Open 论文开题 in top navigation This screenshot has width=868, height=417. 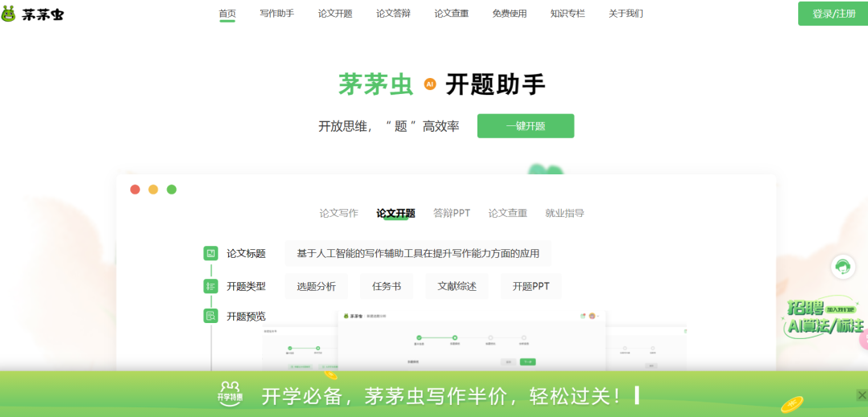[x=335, y=14]
